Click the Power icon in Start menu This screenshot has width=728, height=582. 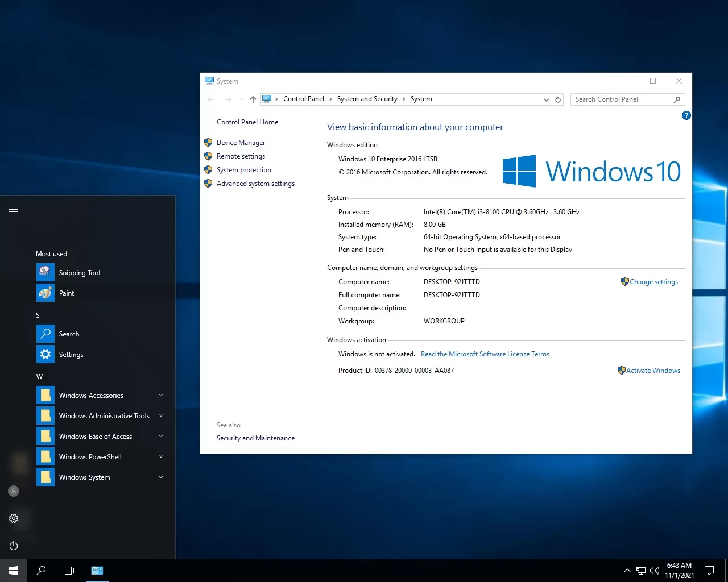pyautogui.click(x=14, y=546)
